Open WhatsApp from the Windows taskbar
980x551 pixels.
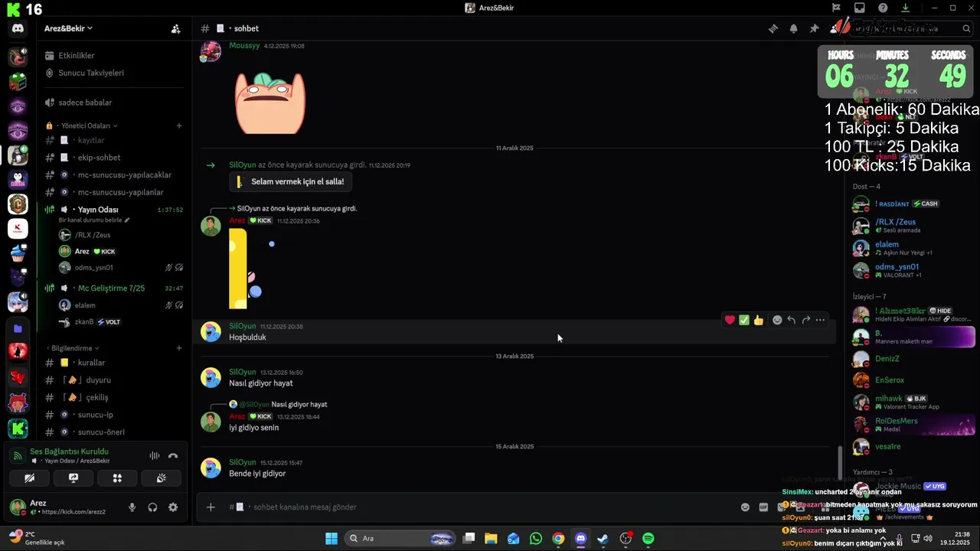pyautogui.click(x=536, y=539)
